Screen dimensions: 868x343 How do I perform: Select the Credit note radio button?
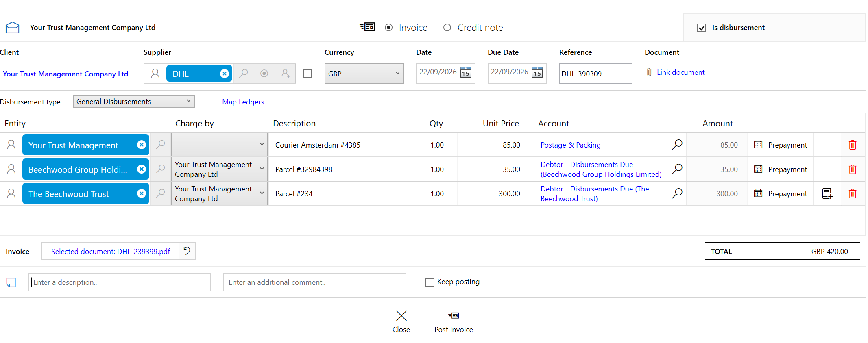click(x=447, y=28)
